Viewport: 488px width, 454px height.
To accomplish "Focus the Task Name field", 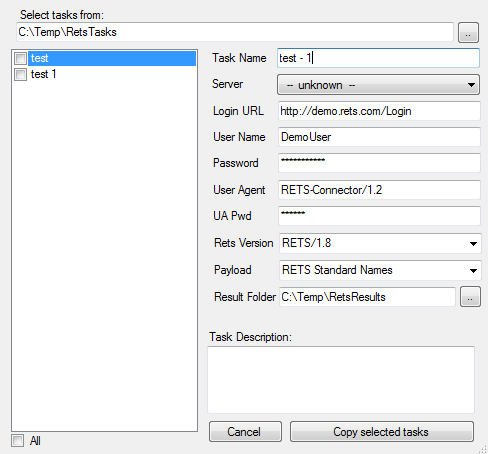I will (x=378, y=58).
